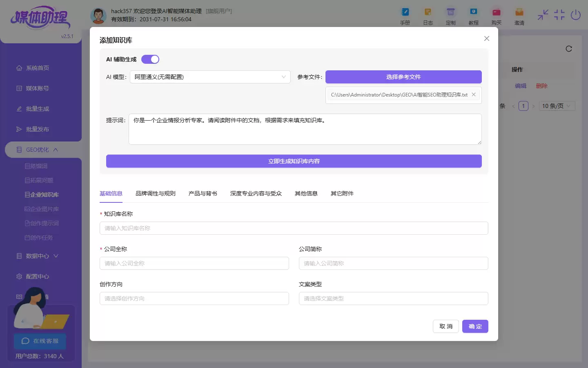Open the 邀请 invite icon
Viewport: 588px width, 368px height.
pos(519,16)
